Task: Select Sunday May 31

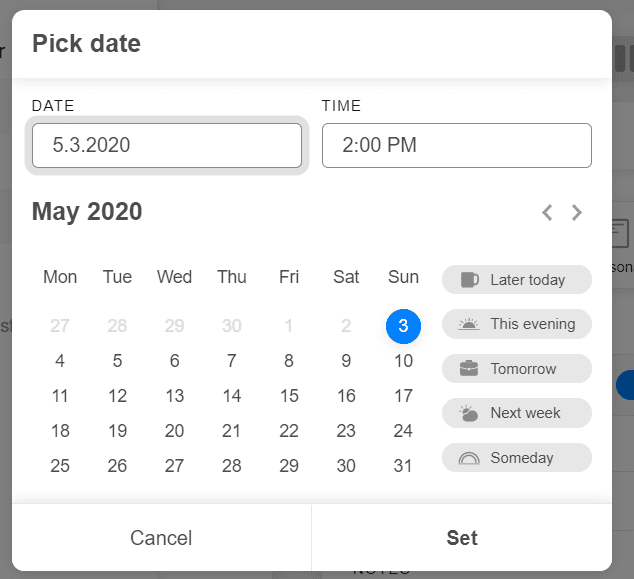Action: click(403, 466)
